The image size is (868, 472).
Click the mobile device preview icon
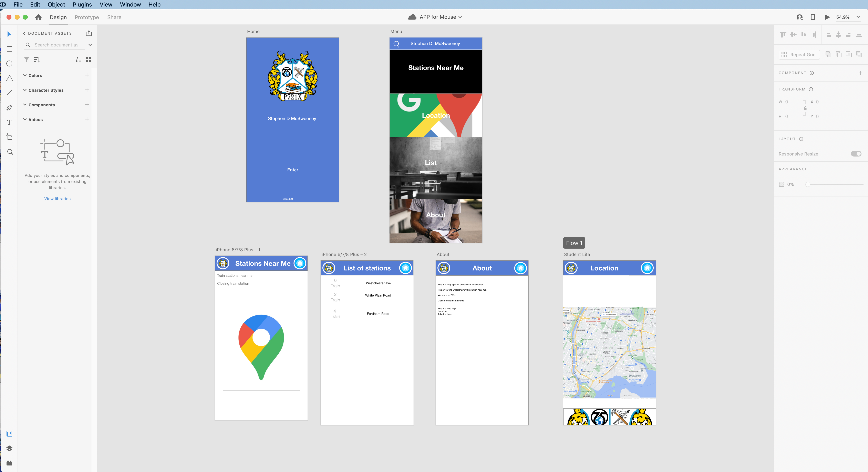click(813, 17)
